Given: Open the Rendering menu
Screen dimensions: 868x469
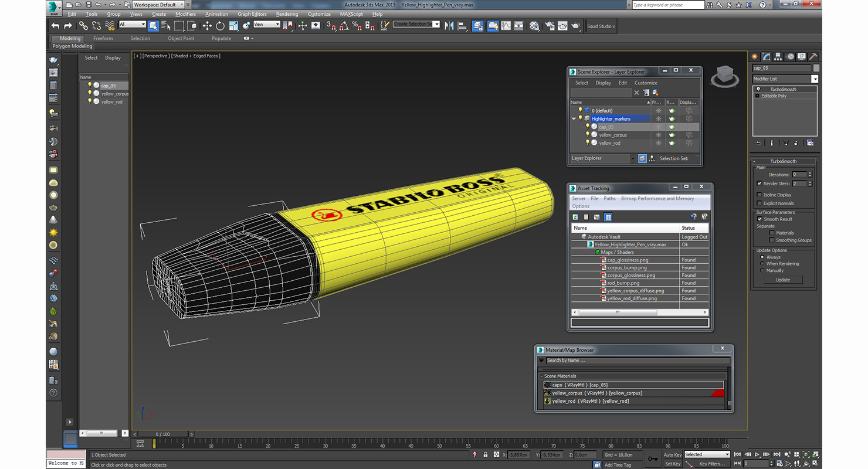Looking at the screenshot, I should 287,14.
